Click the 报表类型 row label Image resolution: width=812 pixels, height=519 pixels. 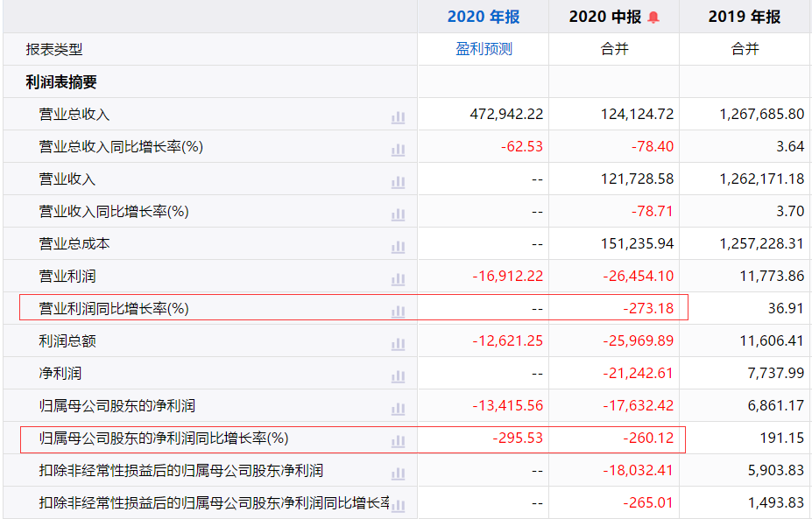53,49
